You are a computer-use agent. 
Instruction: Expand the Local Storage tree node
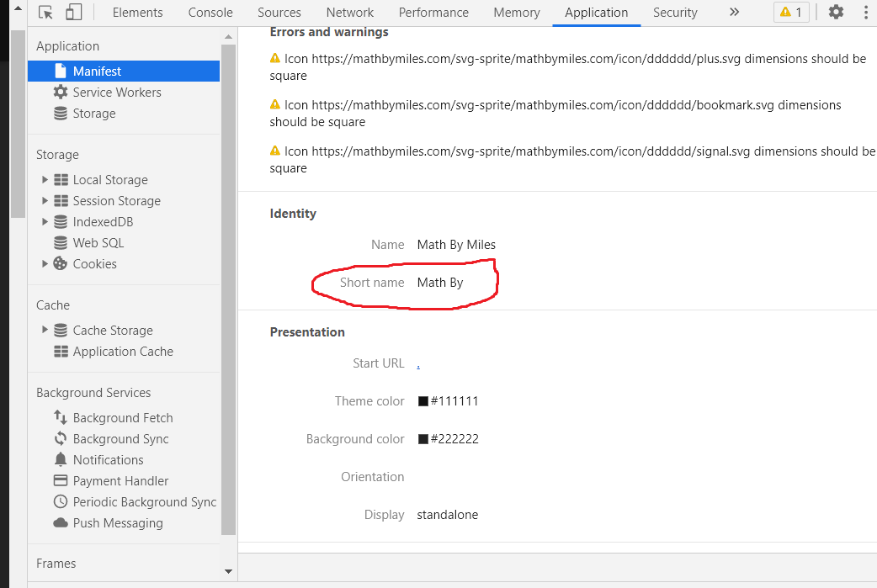pos(45,179)
